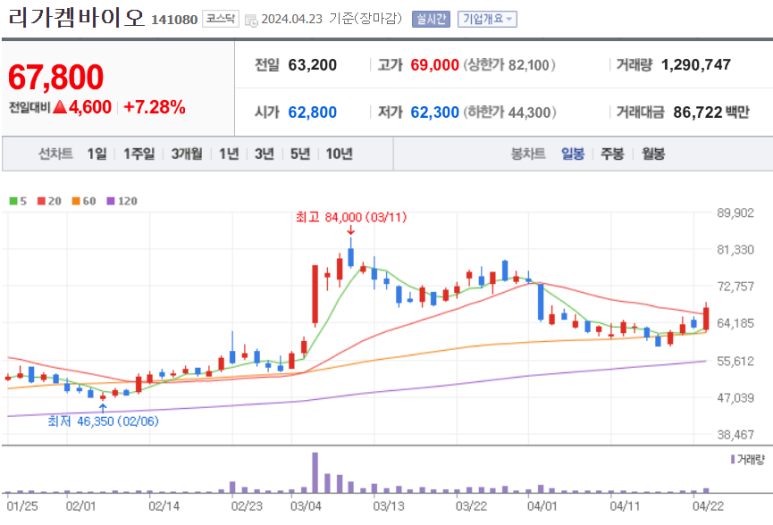Click the 최저 46,350 (02/06) low marker
The image size is (773, 525).
103,421
